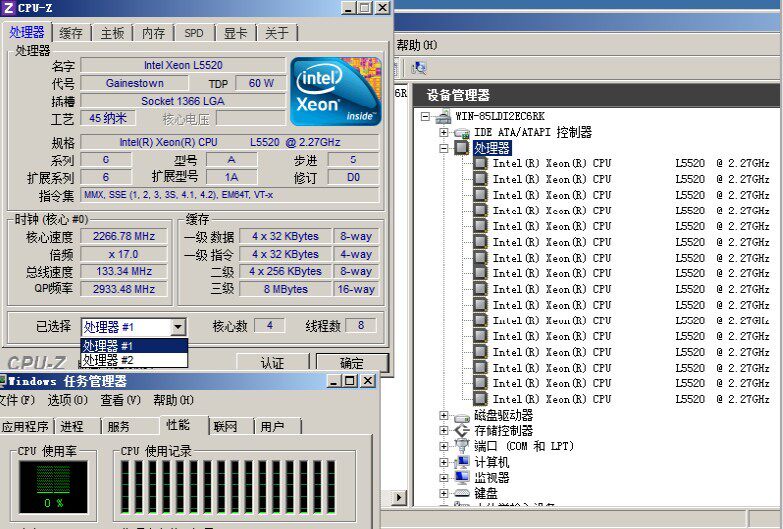Image resolution: width=783 pixels, height=529 pixels.
Task: Open the 查看(V) menu in Task Manager
Action: 120,400
